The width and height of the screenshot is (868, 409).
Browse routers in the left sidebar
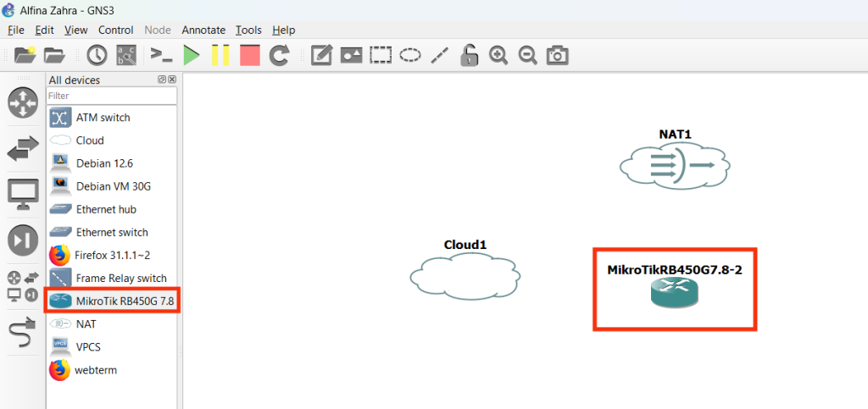coord(23,103)
